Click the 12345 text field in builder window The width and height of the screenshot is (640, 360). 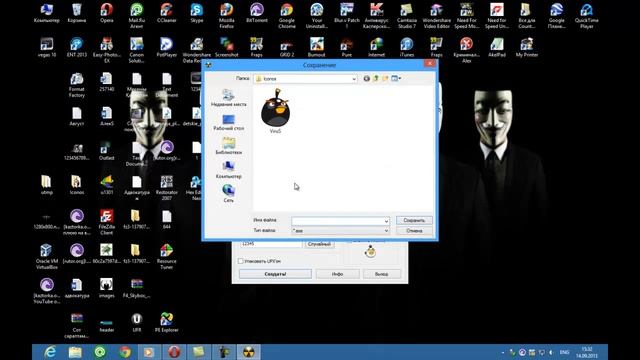[x=271, y=244]
